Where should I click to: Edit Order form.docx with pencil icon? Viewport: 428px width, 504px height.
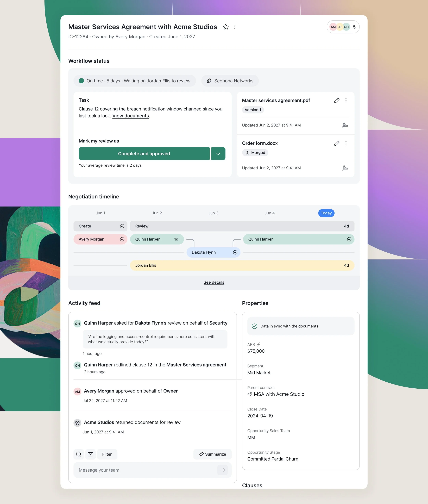tap(337, 143)
